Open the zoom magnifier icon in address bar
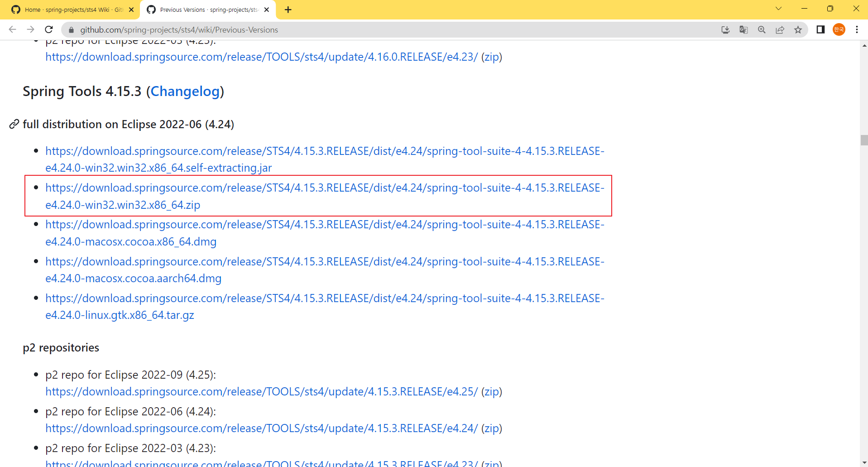This screenshot has width=868, height=467. coord(762,29)
